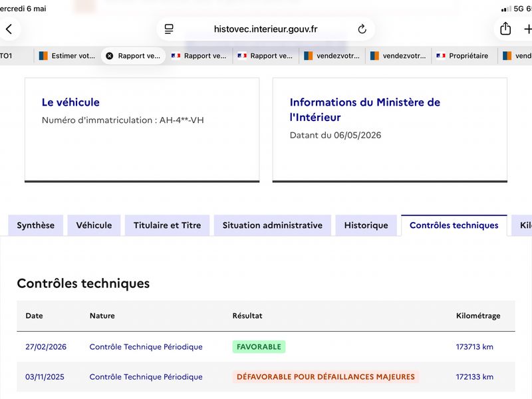Viewport: 532px width, 399px height.
Task: Switch to the Propriétaire browser tab
Action: pos(464,56)
